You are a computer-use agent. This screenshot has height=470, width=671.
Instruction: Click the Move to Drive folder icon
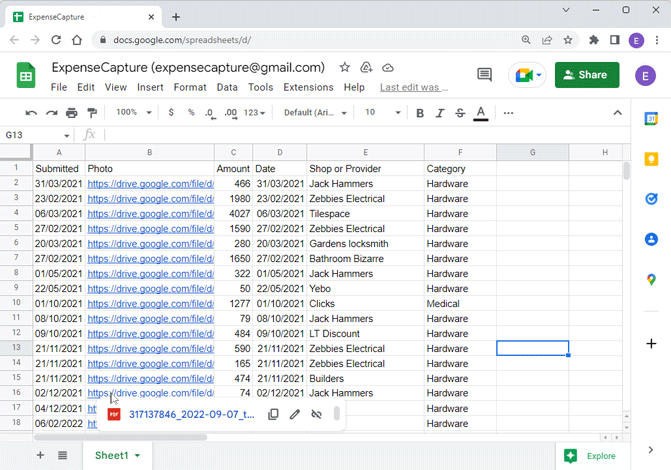366,68
